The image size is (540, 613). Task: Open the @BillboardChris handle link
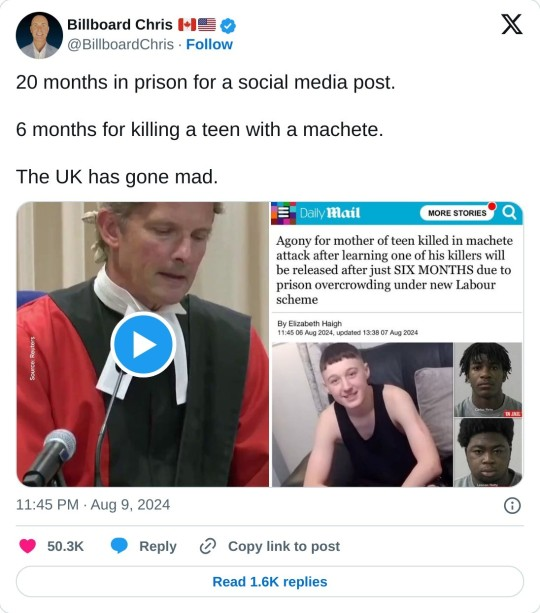(x=120, y=44)
